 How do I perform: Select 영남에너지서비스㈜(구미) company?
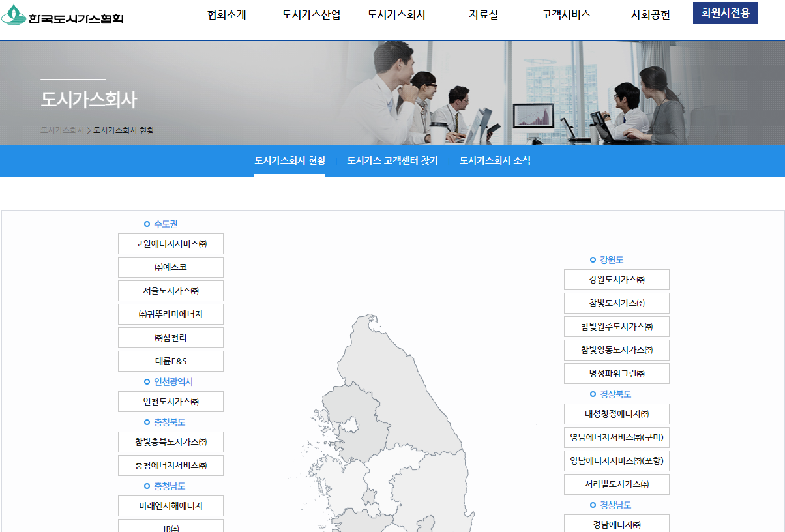tap(616, 437)
